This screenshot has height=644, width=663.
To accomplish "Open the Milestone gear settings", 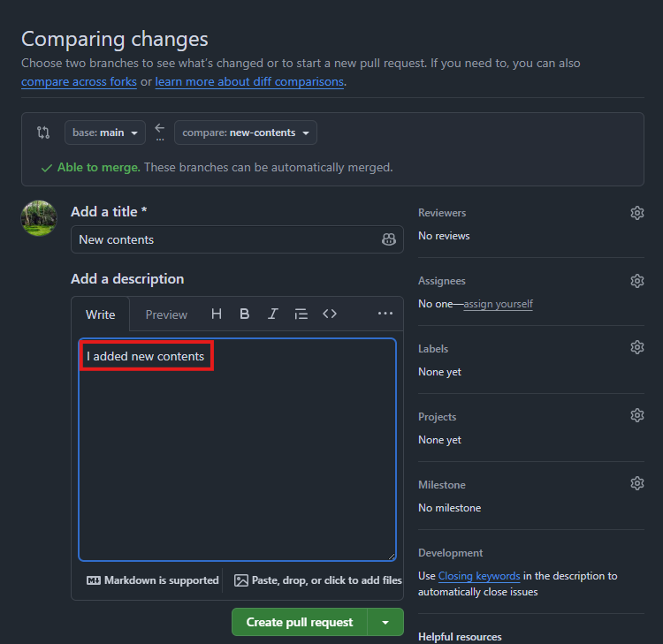I will point(637,483).
